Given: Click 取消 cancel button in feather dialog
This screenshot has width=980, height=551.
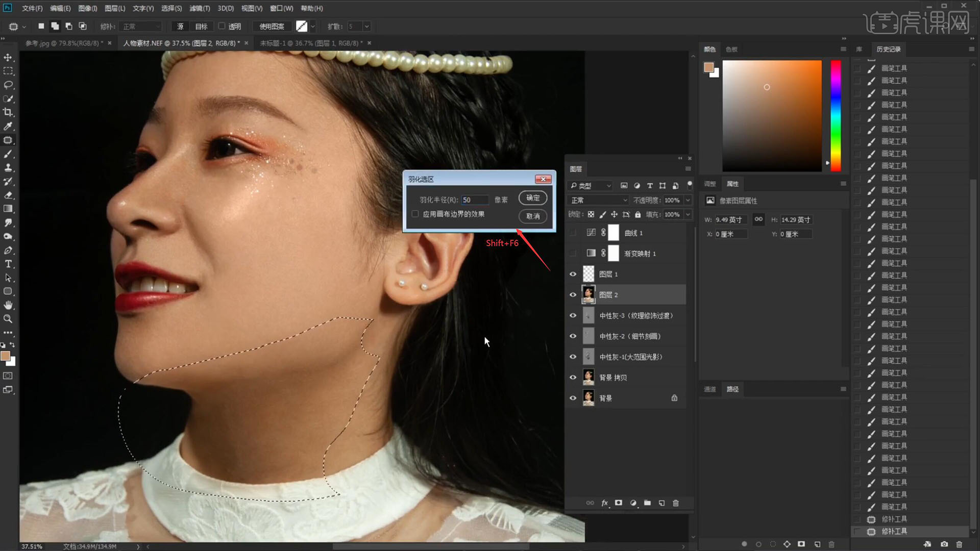Looking at the screenshot, I should (532, 216).
